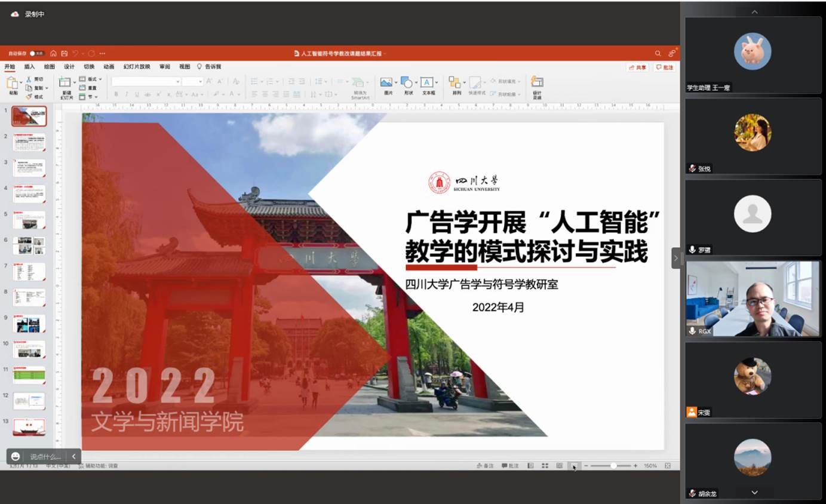
Task: Open the Shapes (形状) gallery icon
Action: [406, 82]
